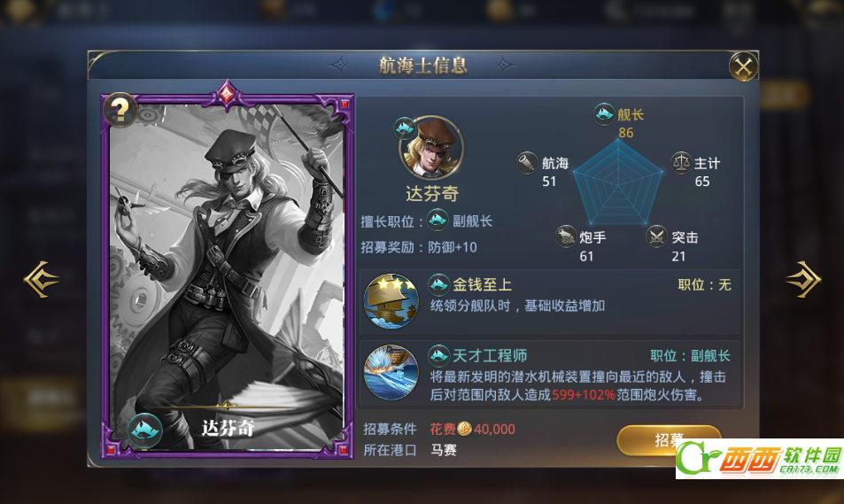Close the 航海士信息 dialog
Image resolution: width=844 pixels, height=504 pixels.
pos(743,66)
